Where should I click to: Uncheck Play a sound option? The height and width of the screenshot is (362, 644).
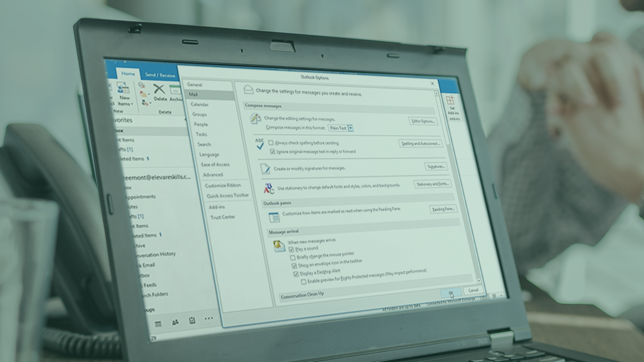(x=291, y=249)
